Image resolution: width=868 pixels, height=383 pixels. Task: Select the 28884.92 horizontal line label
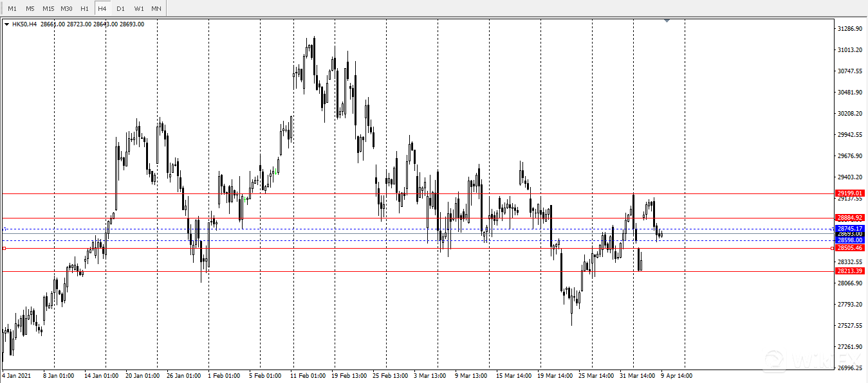tap(849, 218)
